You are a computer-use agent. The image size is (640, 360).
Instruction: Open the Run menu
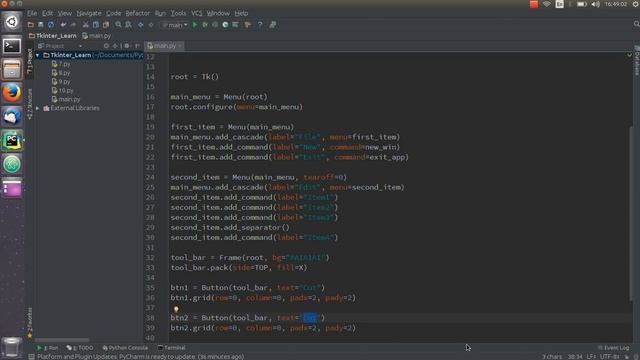(x=160, y=13)
